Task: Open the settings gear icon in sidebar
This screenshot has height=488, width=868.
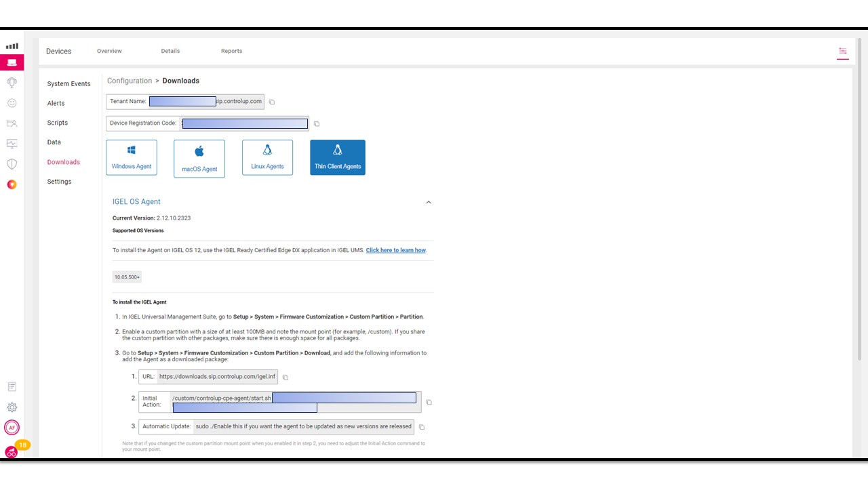Action: 12,407
